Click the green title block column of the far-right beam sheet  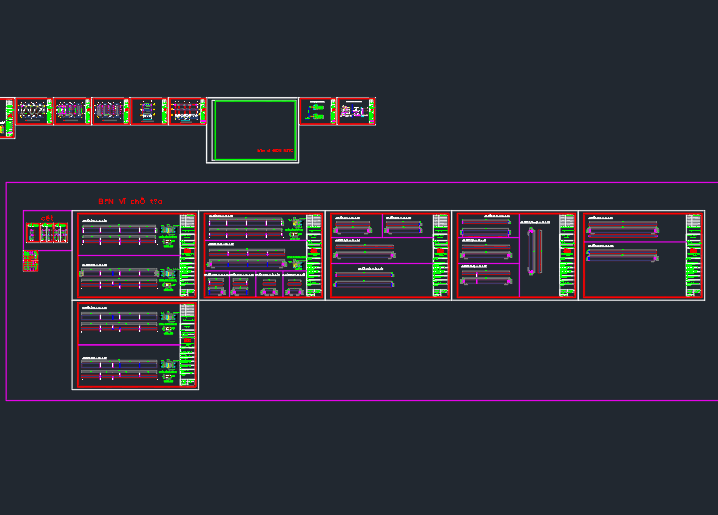click(693, 255)
